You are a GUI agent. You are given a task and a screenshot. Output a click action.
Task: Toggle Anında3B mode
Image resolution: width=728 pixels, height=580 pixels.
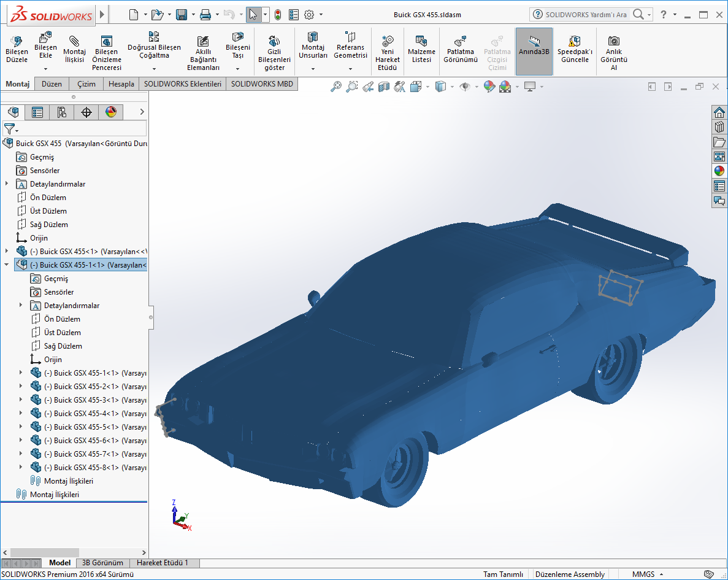(x=534, y=51)
